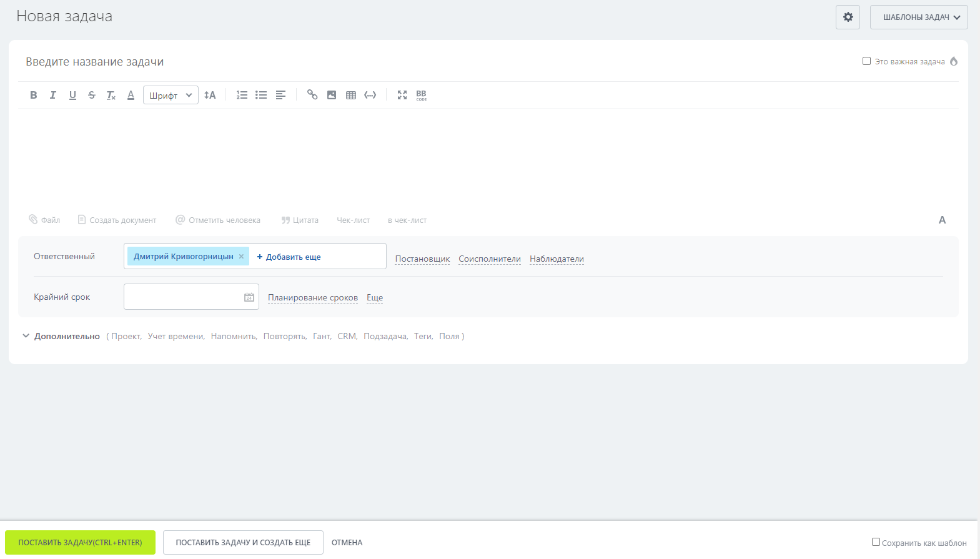Viewport: 980px width, 559px height.
Task: Open the Шрифт font dropdown
Action: pos(171,95)
